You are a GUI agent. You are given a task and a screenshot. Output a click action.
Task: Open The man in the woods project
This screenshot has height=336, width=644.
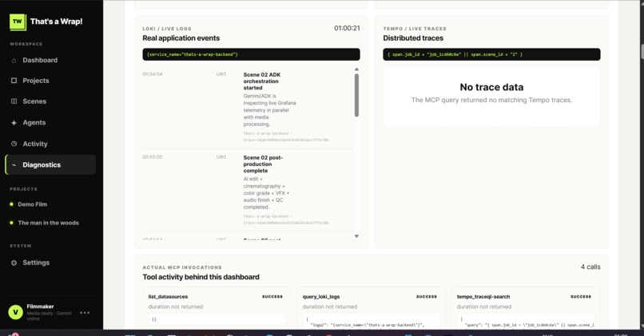pos(48,223)
